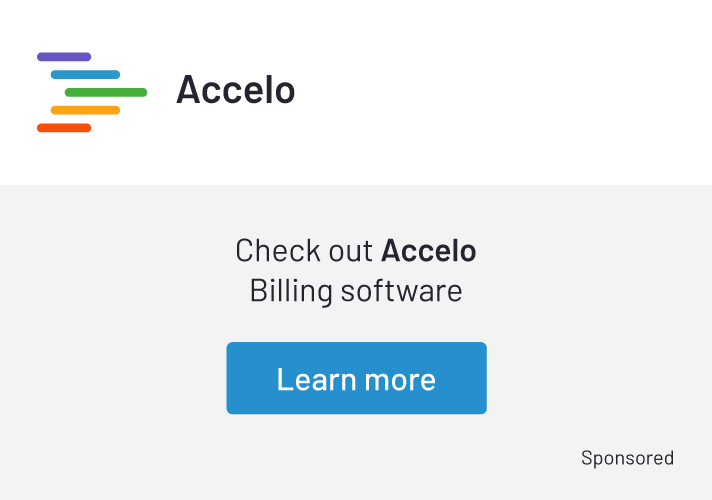The image size is (712, 500).
Task: Click the Sponsored label
Action: pyautogui.click(x=627, y=458)
